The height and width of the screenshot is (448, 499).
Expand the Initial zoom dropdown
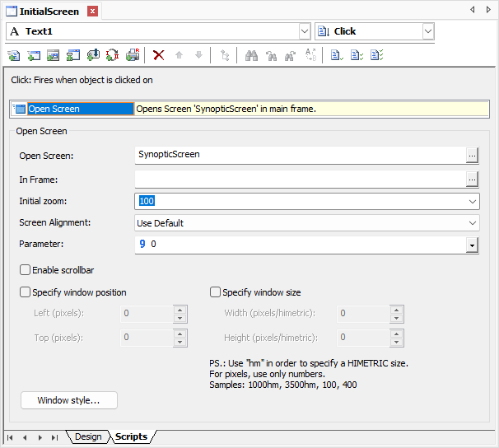pyautogui.click(x=473, y=201)
